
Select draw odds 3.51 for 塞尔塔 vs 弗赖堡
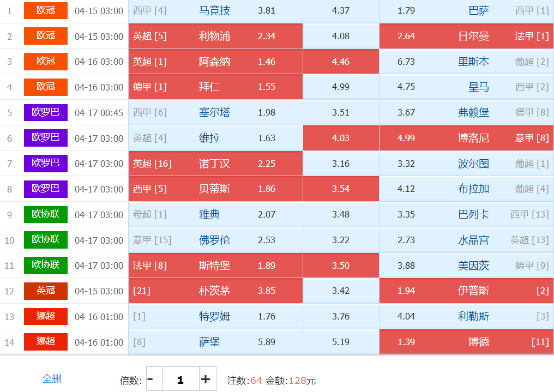pyautogui.click(x=341, y=112)
